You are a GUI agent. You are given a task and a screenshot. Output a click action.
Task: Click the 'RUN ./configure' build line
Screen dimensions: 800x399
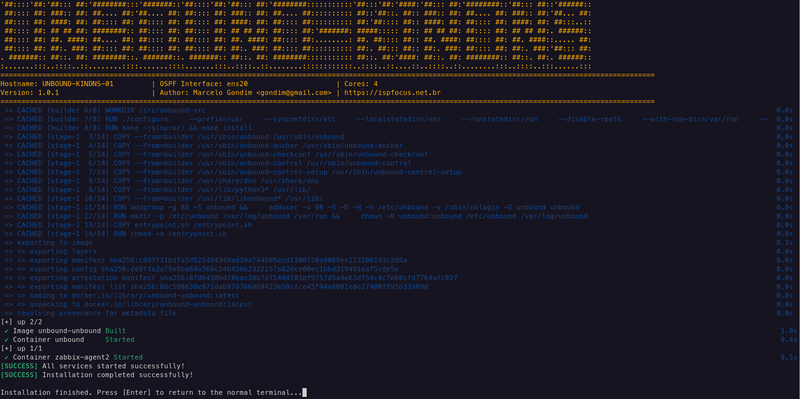(x=386, y=119)
